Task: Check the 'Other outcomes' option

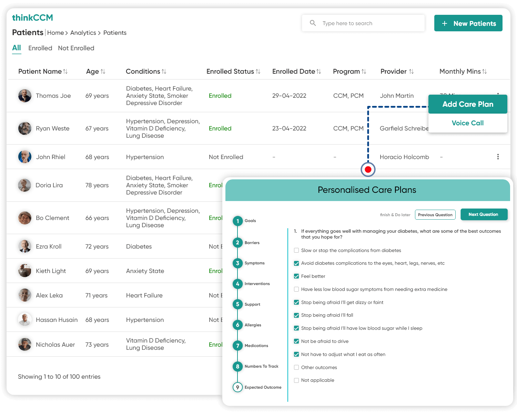Action: (x=296, y=367)
